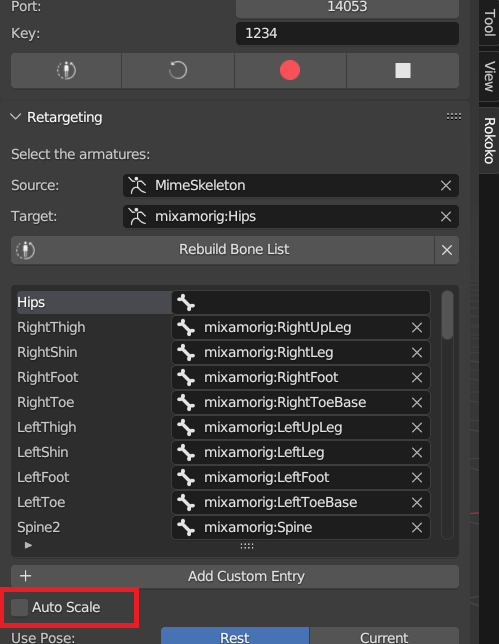499x644 pixels.
Task: Click the LeftShin source bone label
Action: pyautogui.click(x=43, y=453)
